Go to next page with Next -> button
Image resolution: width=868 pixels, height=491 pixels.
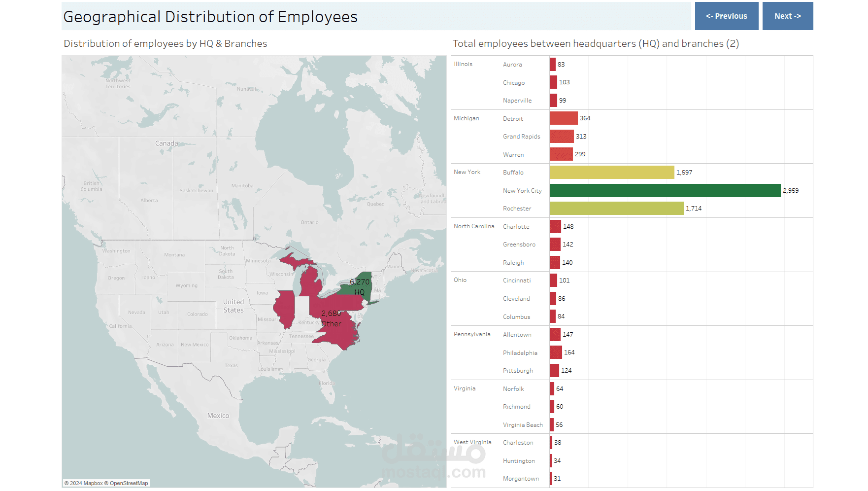point(788,16)
